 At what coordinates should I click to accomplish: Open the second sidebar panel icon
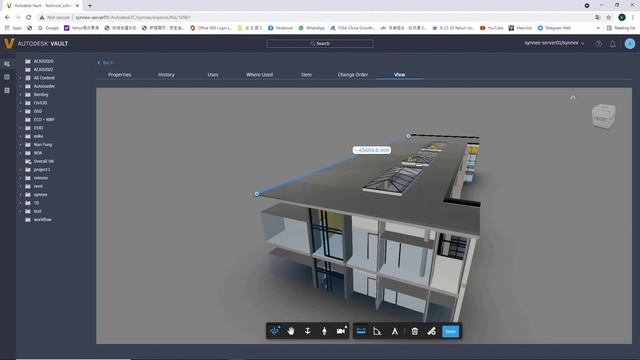(7, 77)
